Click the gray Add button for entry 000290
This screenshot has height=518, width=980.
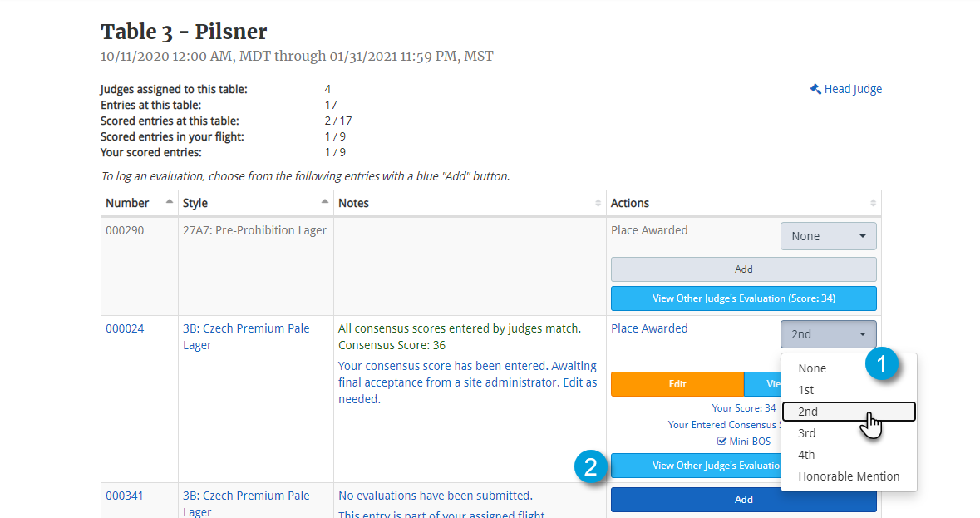pyautogui.click(x=743, y=269)
